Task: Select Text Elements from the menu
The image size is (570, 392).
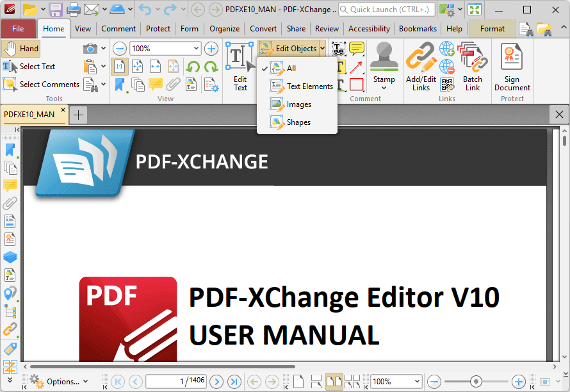Action: tap(297, 86)
